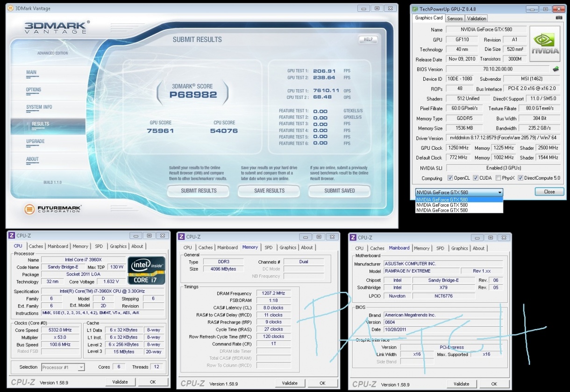Enable the PhysX checkbox

pyautogui.click(x=498, y=178)
